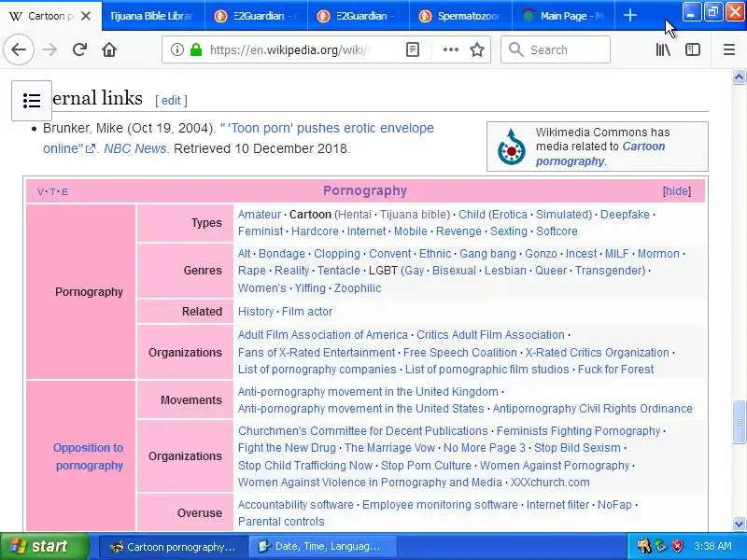This screenshot has height=560, width=747.
Task: Open Feminists Fighting Pornography link
Action: (578, 431)
